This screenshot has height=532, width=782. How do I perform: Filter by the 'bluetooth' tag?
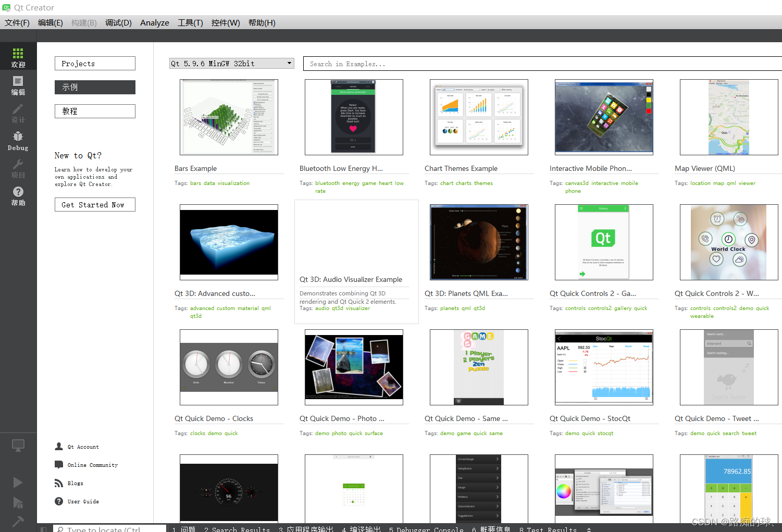click(327, 183)
